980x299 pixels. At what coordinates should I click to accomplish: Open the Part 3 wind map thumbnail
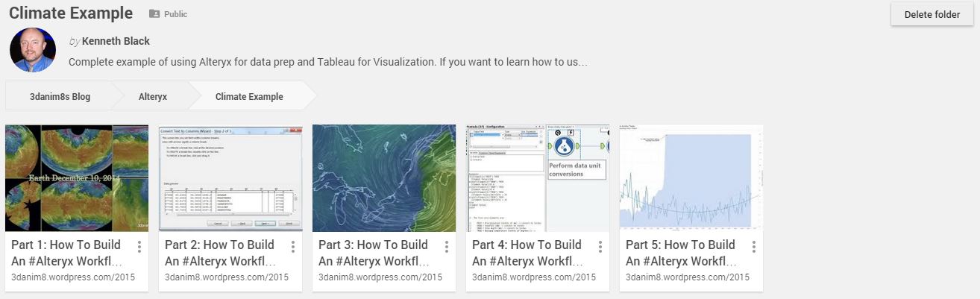point(384,178)
